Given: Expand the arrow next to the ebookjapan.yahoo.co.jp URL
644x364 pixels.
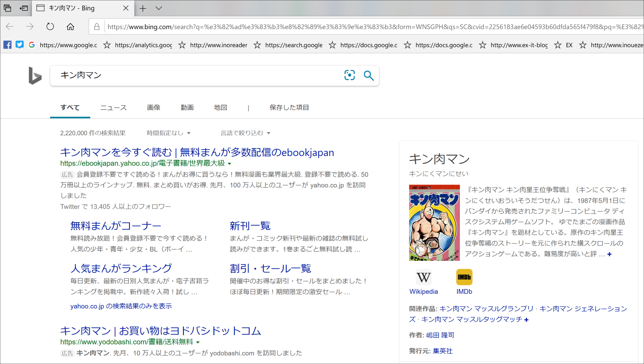Looking at the screenshot, I should tap(229, 164).
